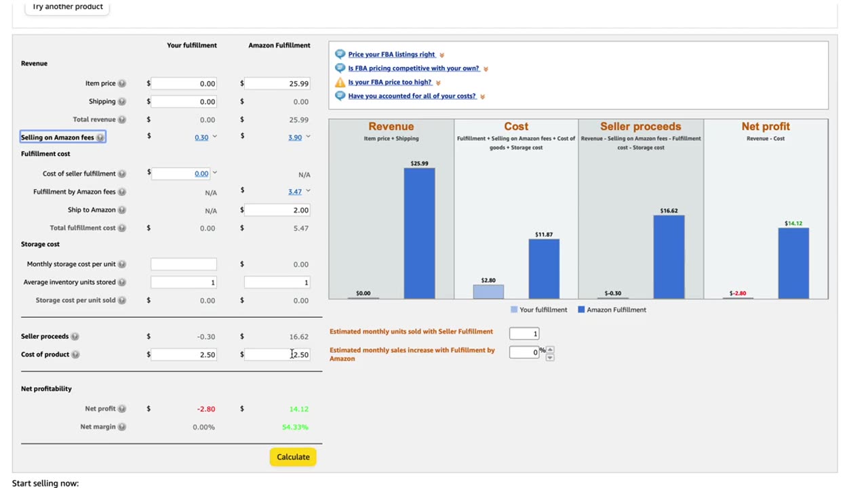Click help icon next to Net profit
The height and width of the screenshot is (488, 868).
pyautogui.click(x=122, y=409)
